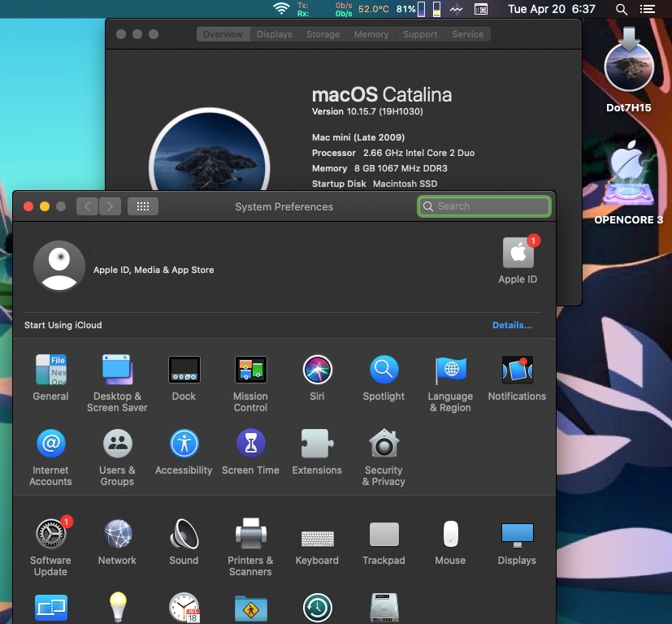Open Printers & Scanners pane
Viewport: 672px width, 624px height.
click(251, 534)
